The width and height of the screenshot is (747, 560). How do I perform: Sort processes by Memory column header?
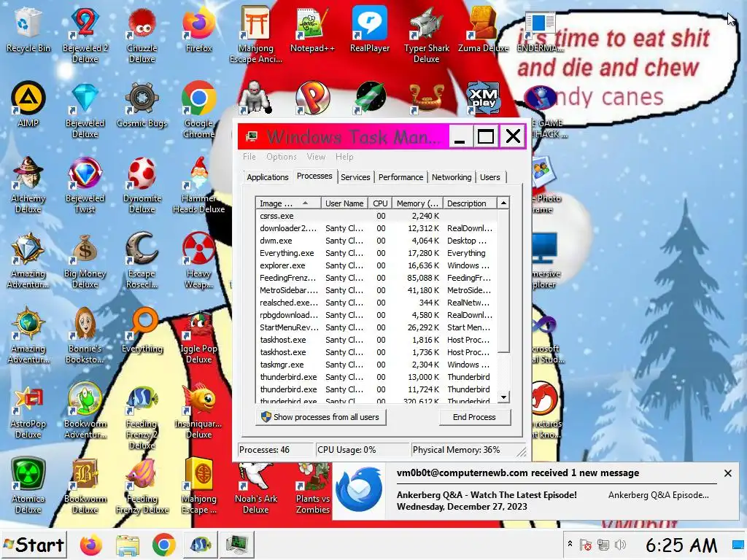pyautogui.click(x=417, y=203)
